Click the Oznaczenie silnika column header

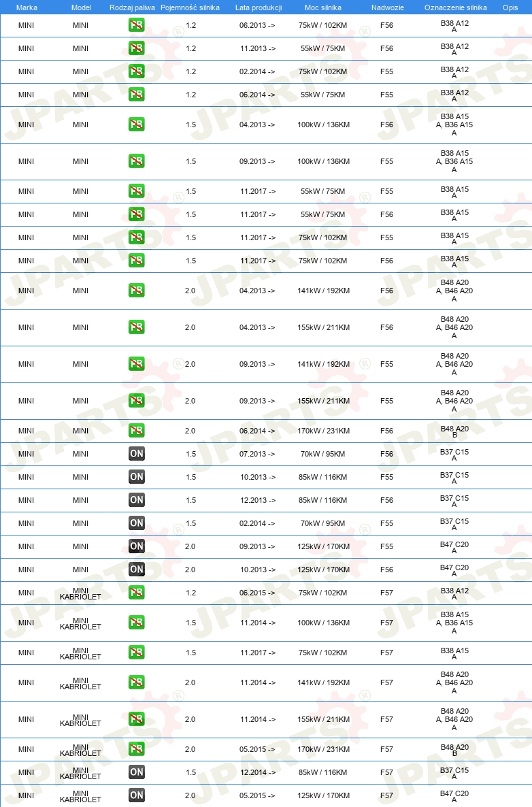(x=455, y=7)
